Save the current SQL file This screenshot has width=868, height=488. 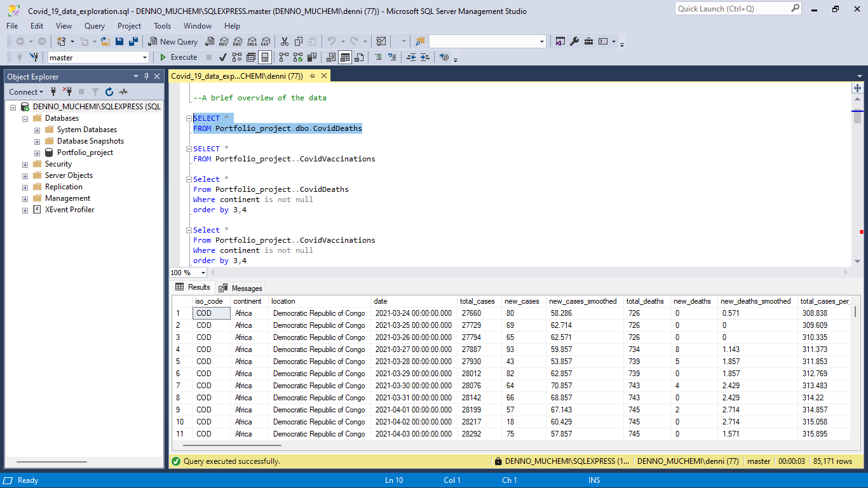pos(119,41)
